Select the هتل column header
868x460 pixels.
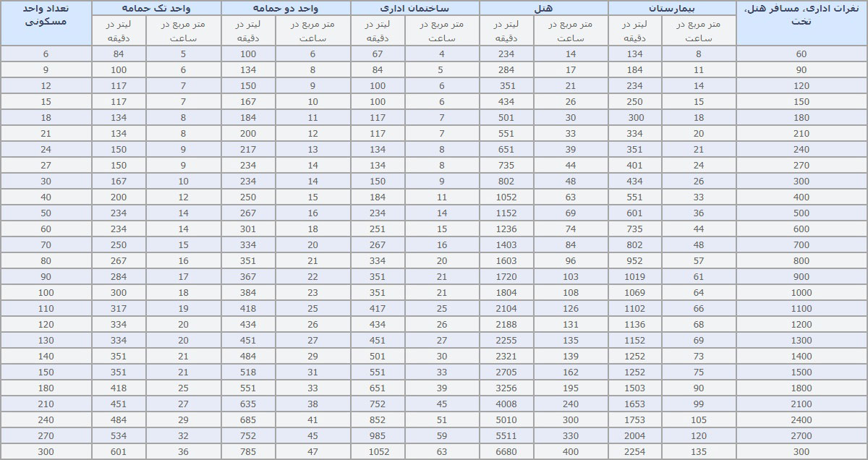coord(543,8)
